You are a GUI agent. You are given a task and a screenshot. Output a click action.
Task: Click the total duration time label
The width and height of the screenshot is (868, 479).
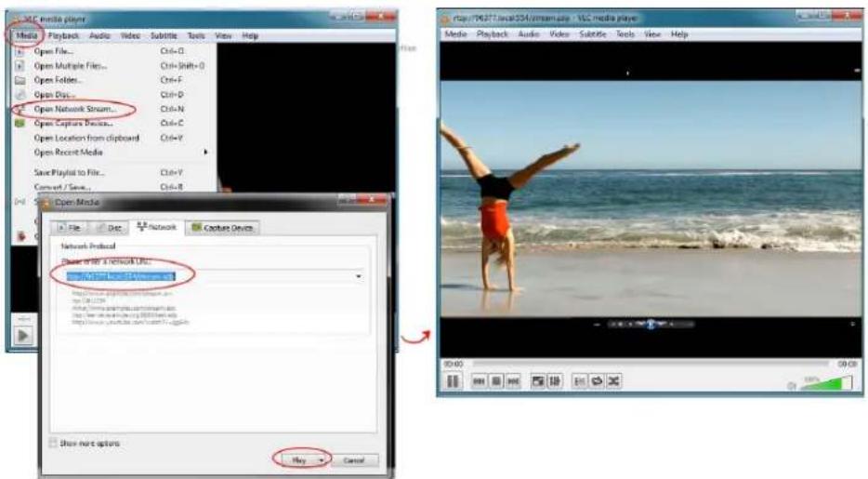pyautogui.click(x=847, y=364)
